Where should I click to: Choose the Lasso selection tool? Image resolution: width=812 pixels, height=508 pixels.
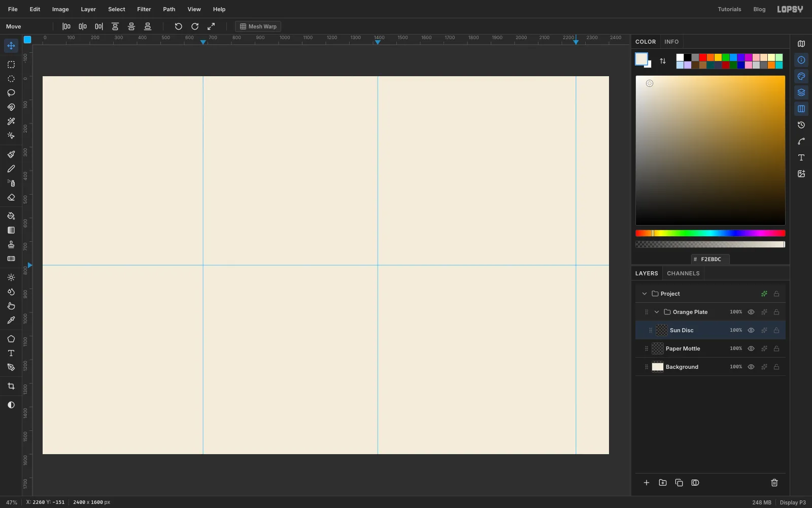coord(11,93)
